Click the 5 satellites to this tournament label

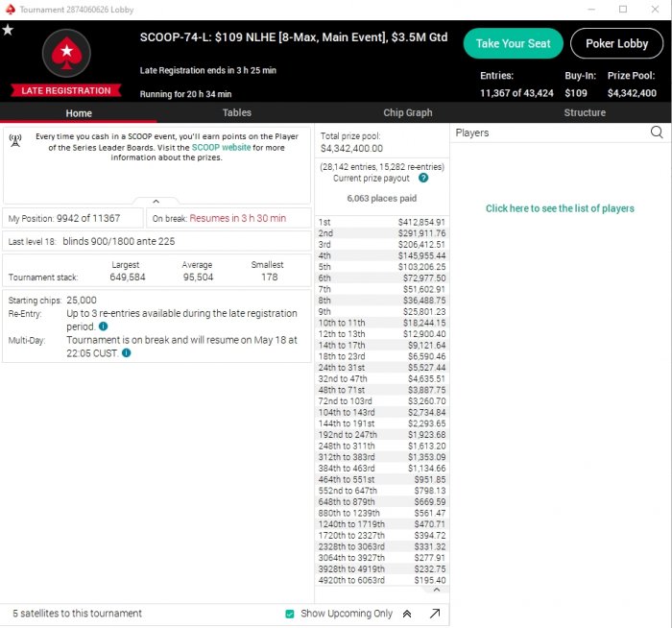[x=77, y=614]
